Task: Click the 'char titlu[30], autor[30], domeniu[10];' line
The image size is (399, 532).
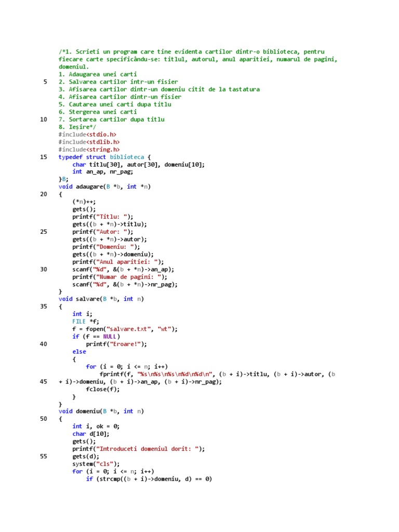Action: tap(138, 165)
